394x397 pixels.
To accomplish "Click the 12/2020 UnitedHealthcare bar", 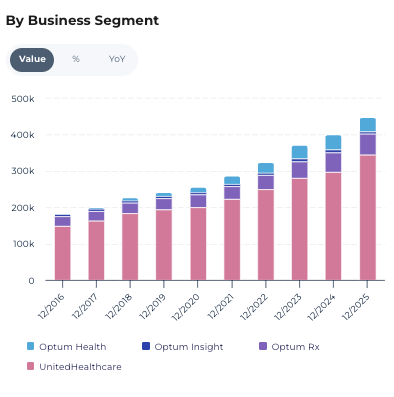I will pos(198,244).
